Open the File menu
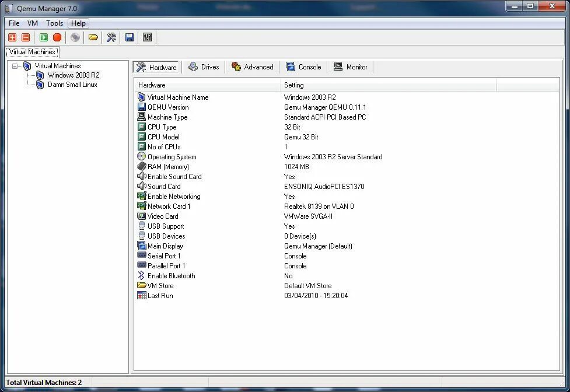 pos(14,23)
